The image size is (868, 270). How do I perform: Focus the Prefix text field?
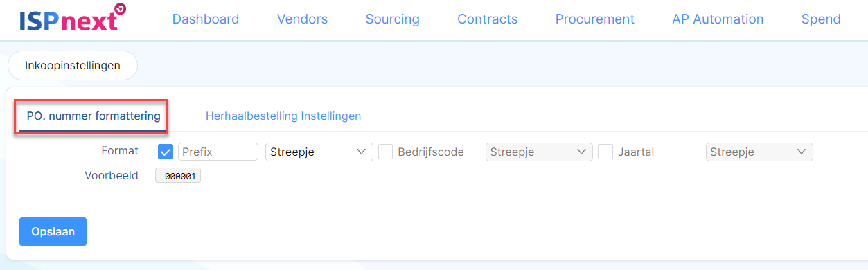click(218, 152)
